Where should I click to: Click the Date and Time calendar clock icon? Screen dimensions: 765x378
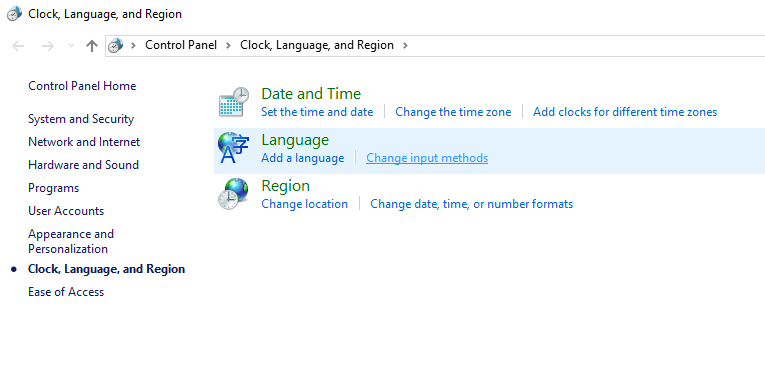click(234, 102)
